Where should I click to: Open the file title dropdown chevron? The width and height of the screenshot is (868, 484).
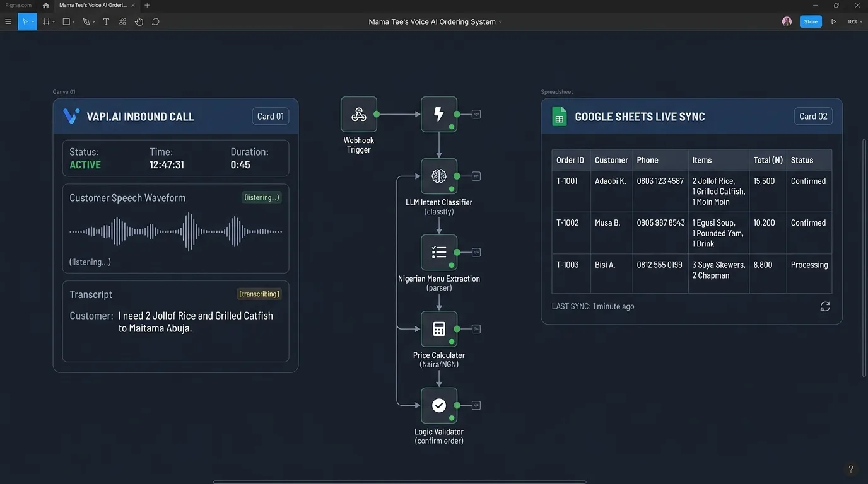pyautogui.click(x=500, y=22)
